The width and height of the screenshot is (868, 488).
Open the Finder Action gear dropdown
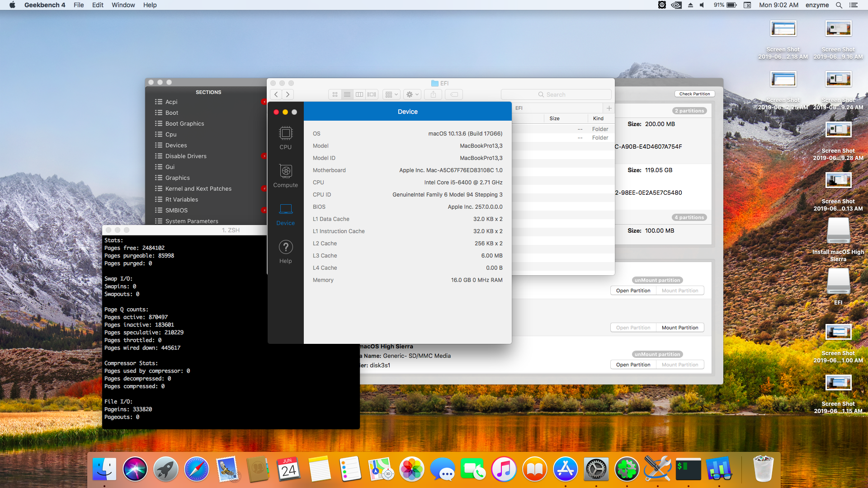click(412, 94)
